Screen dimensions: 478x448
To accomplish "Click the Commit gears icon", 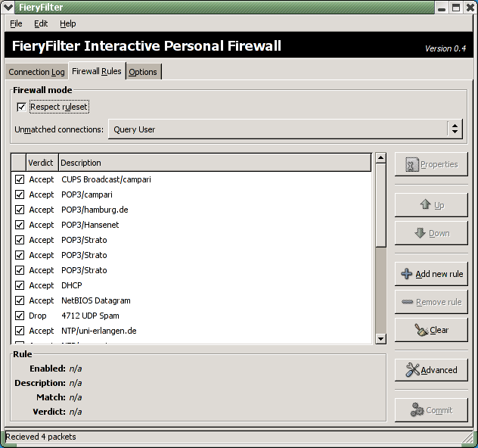I will coord(417,410).
